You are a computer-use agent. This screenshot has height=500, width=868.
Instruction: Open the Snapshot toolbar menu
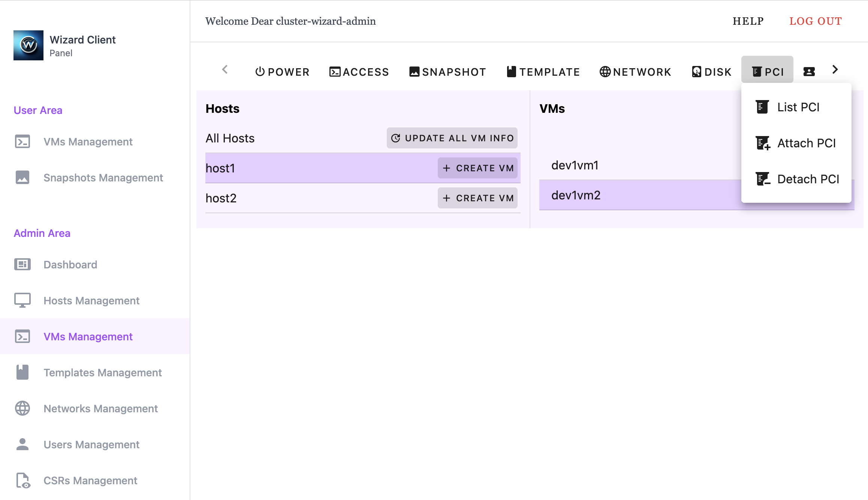[x=447, y=72]
